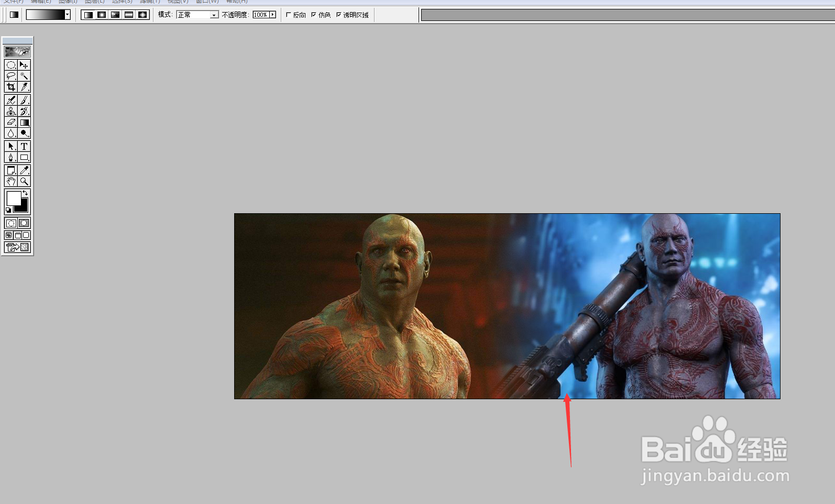The width and height of the screenshot is (835, 504).
Task: Select the Eyedropper tool
Action: click(24, 170)
